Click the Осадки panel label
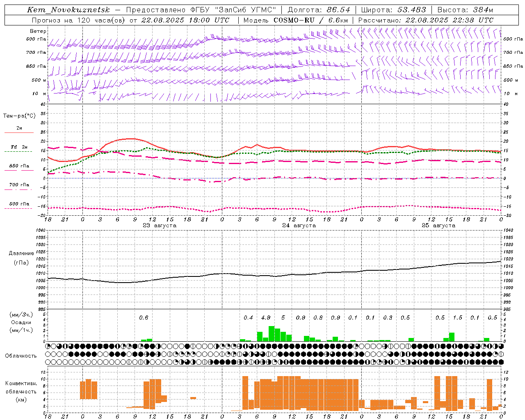 [21, 322]
